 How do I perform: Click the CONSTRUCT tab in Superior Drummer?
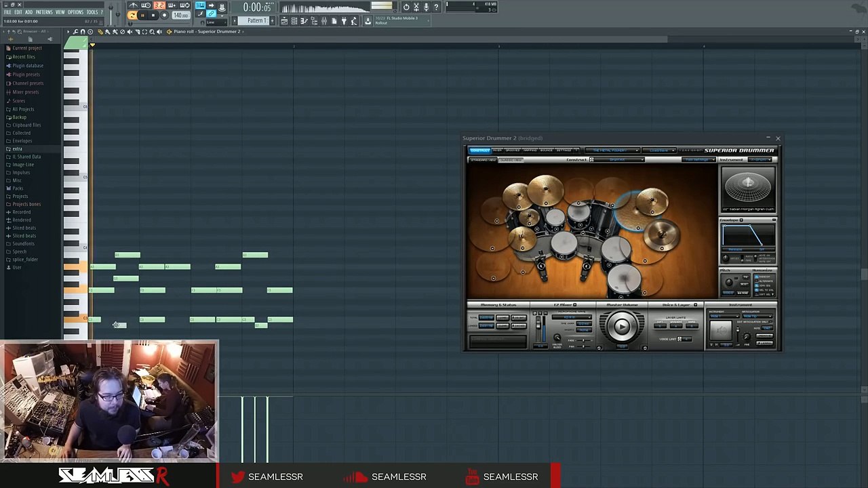point(480,150)
